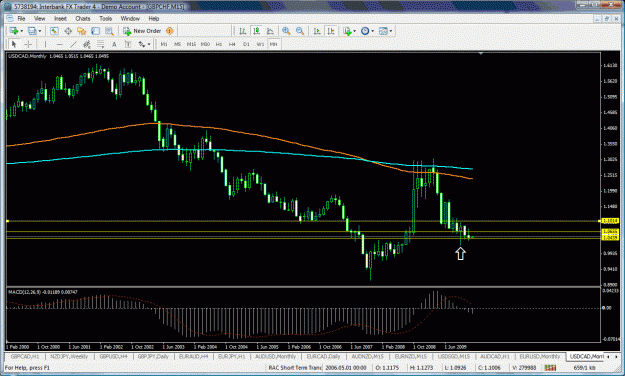Click the 1.1014 yellow price level label
This screenshot has height=376, width=625.
[x=610, y=220]
